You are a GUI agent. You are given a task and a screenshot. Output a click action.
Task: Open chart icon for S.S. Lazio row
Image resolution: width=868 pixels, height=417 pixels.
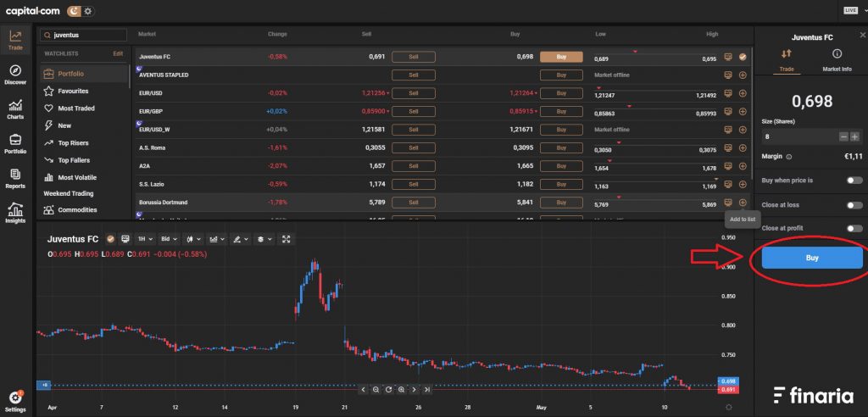728,184
